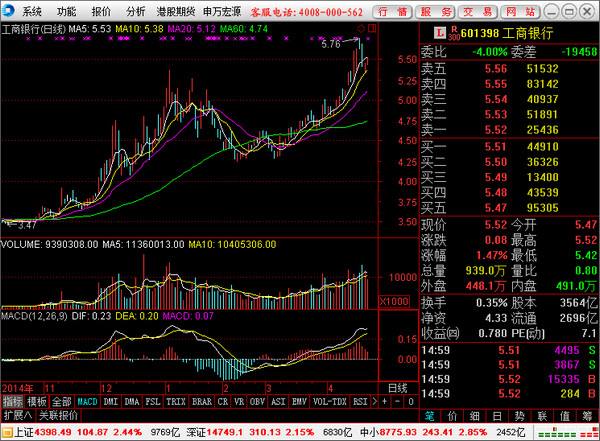600x441 pixels.
Task: Click the red square icon above the chart
Action: [x=372, y=28]
